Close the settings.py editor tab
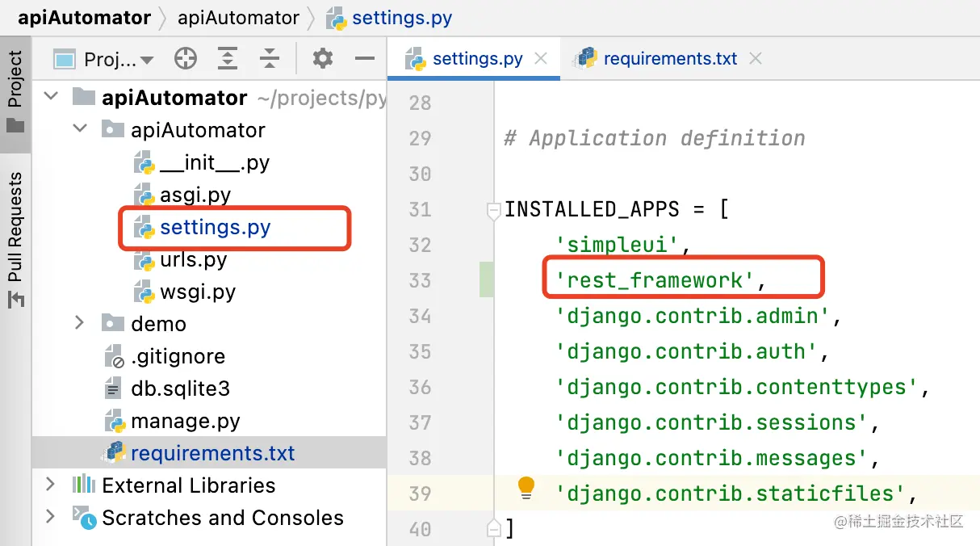980x546 pixels. tap(541, 59)
